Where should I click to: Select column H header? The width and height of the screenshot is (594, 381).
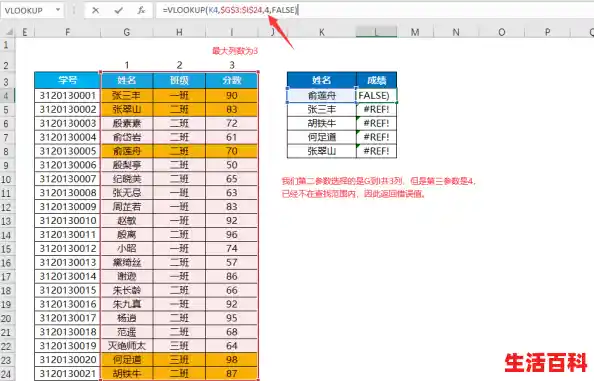click(x=179, y=32)
